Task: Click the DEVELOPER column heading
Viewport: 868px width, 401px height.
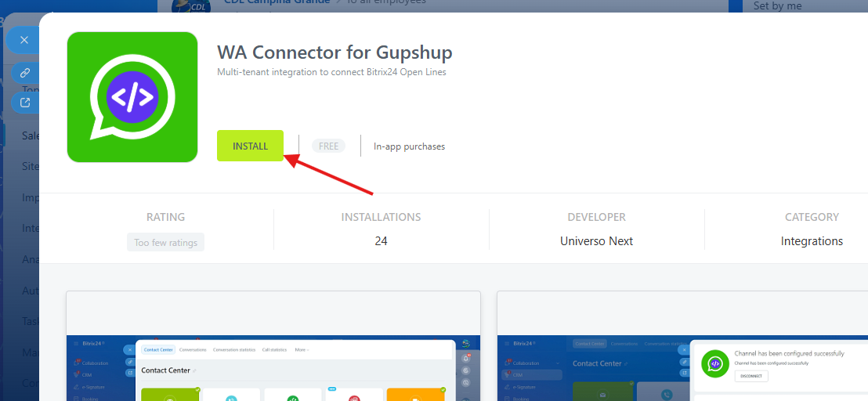Action: [x=597, y=218]
